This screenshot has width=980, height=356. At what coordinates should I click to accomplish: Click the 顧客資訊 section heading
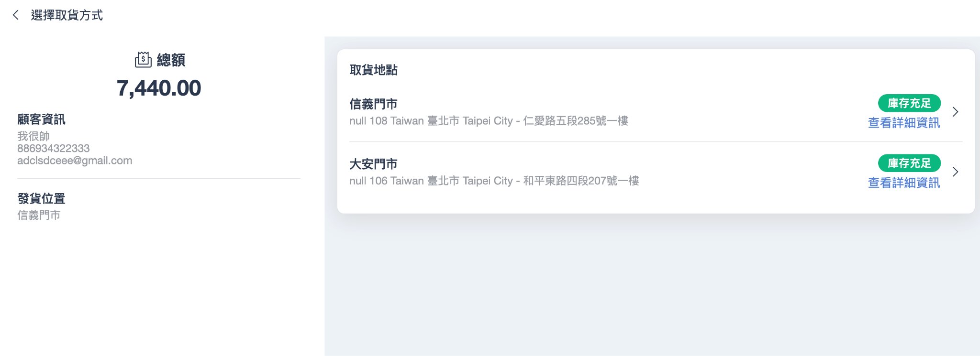coord(41,119)
